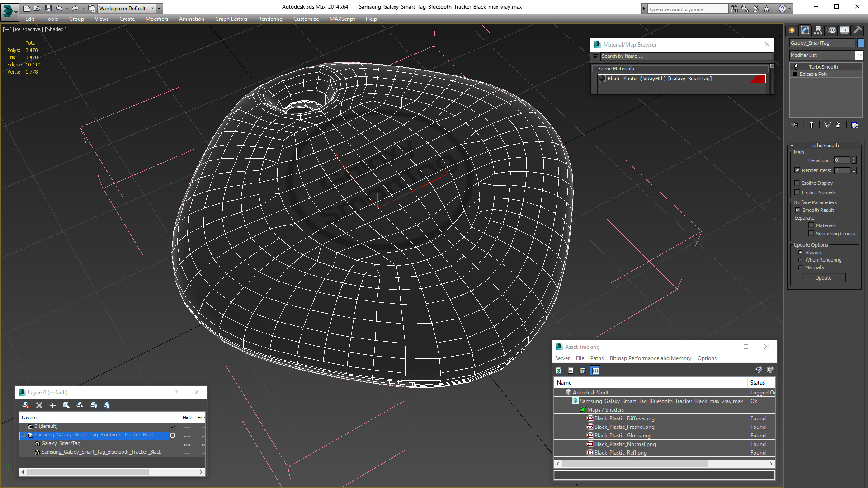Click binoculars search icon in title bar
This screenshot has width=868, height=488.
pos(734,9)
